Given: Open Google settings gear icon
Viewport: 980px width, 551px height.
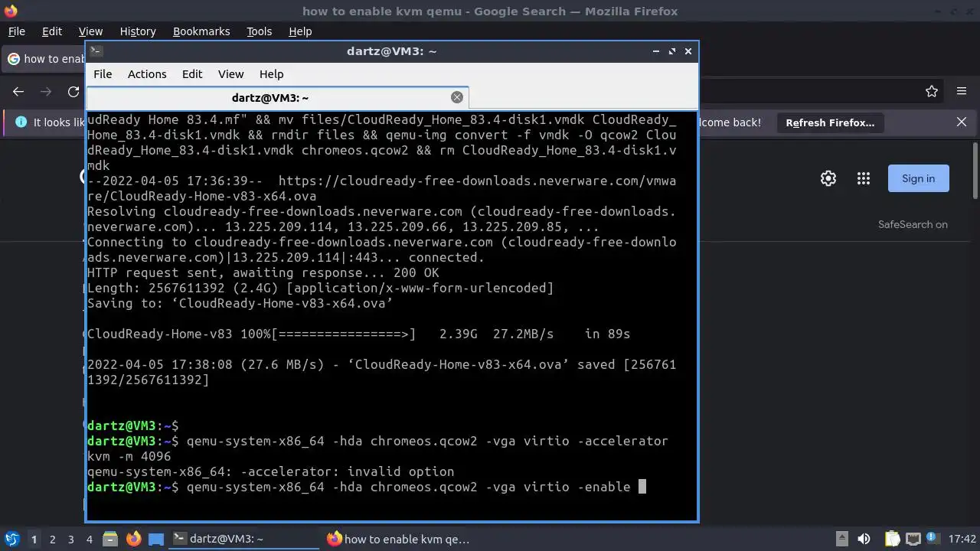Looking at the screenshot, I should [828, 178].
